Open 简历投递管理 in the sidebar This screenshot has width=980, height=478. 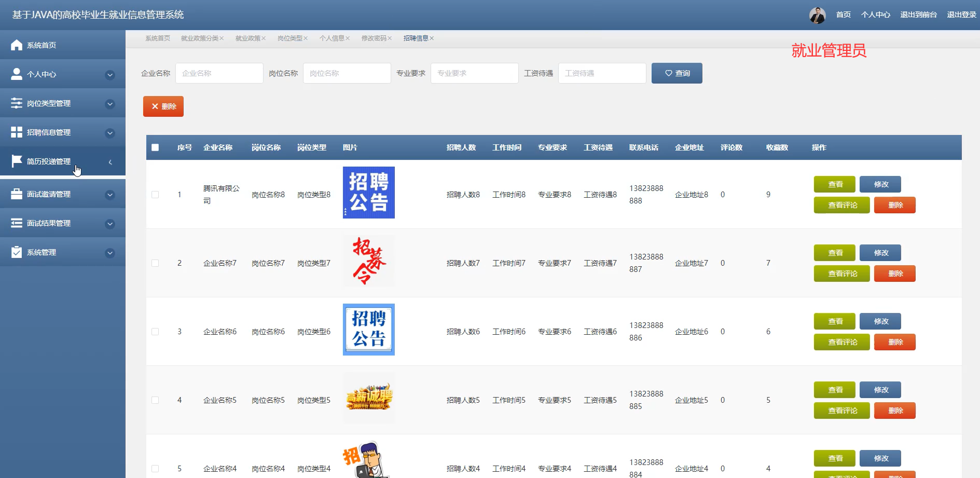(x=63, y=161)
